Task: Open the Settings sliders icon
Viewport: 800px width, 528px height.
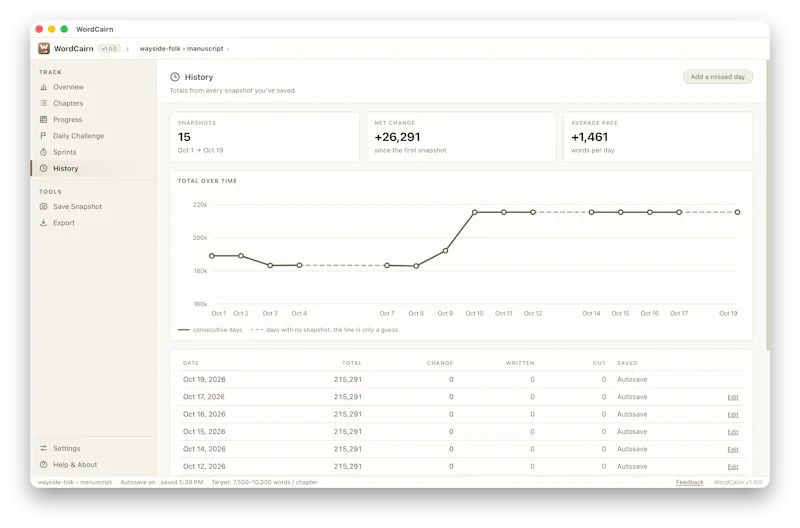Action: 43,448
